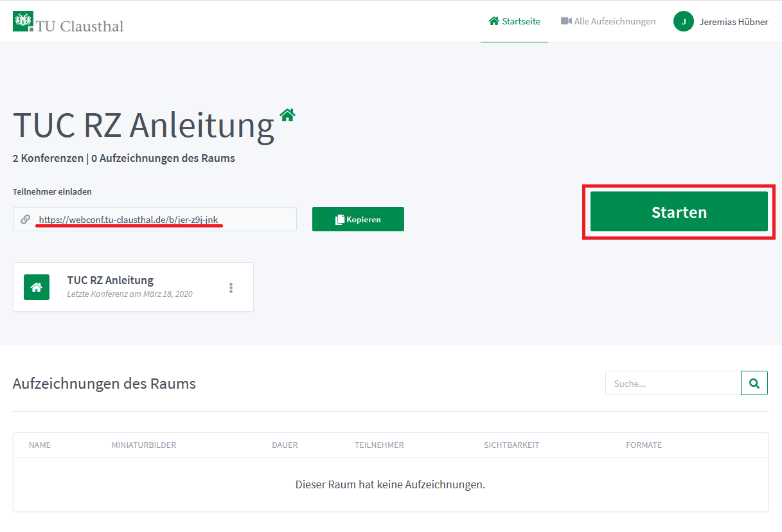Open the three-dot room options menu
Viewport: 782px width, 532px height.
click(x=231, y=288)
